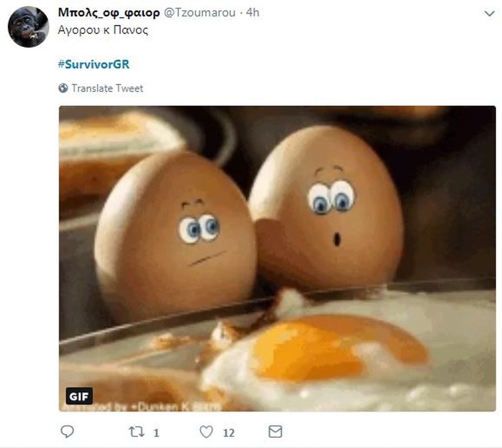Image resolution: width=502 pixels, height=448 pixels.
Task: Click Translate Tweet
Action: coord(107,88)
